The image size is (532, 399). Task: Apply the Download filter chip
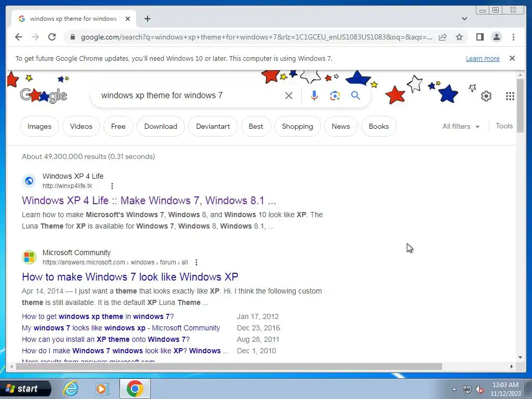click(161, 126)
